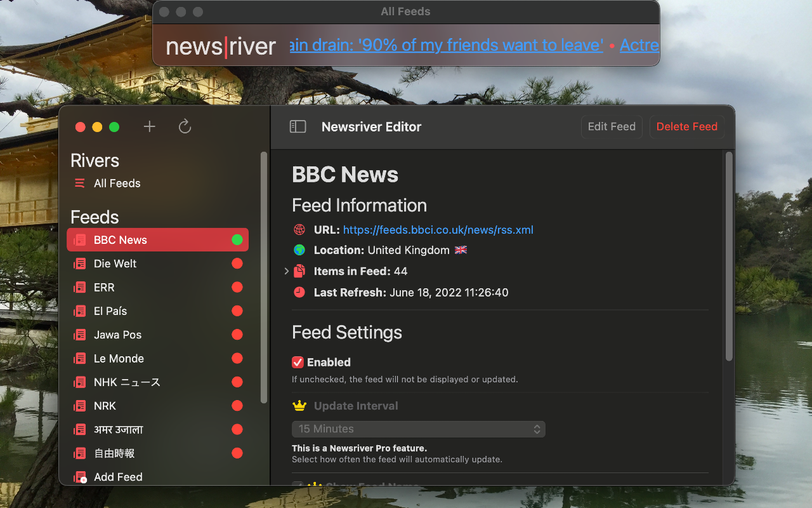Click 'This is a Newsriver Pro feature.' text

(359, 448)
